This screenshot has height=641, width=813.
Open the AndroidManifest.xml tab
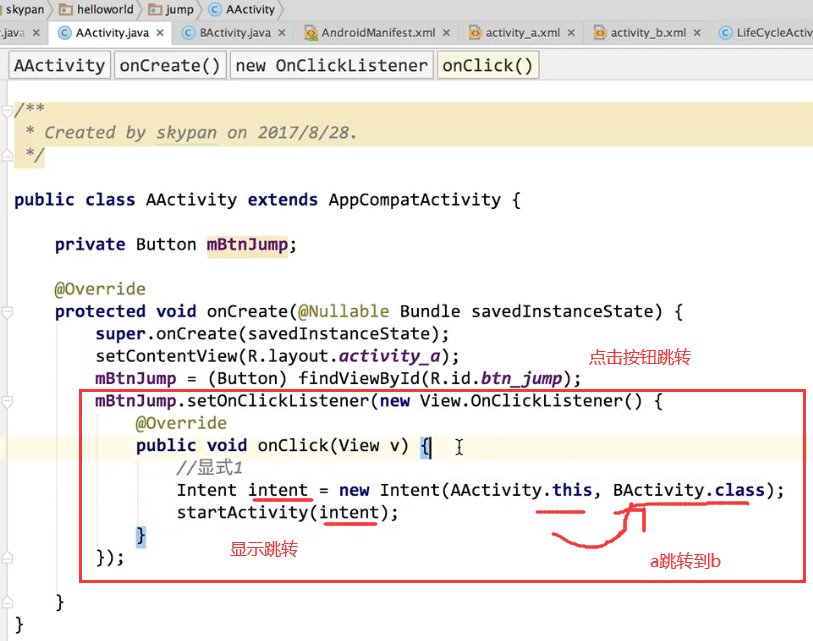(x=378, y=31)
